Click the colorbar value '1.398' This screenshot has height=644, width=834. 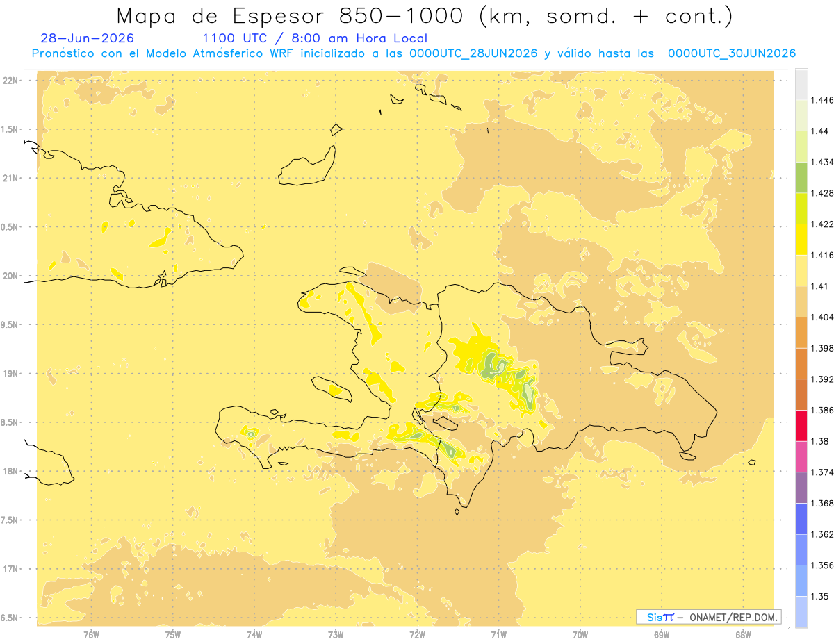click(821, 348)
